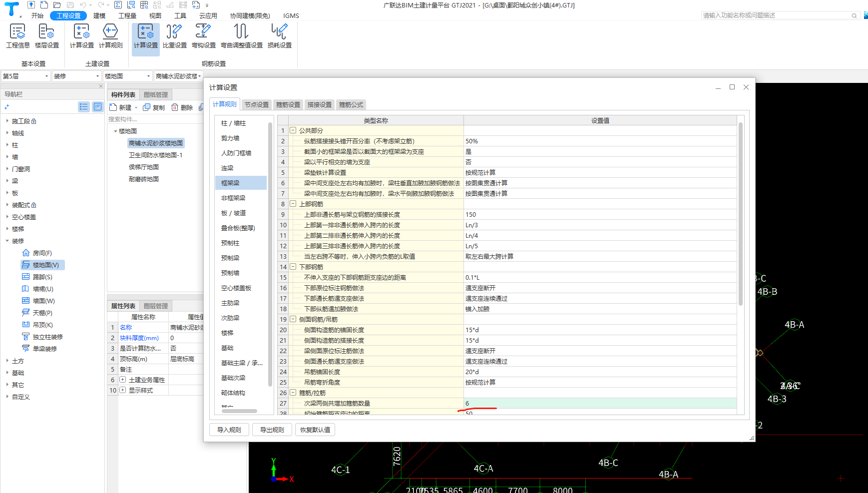
Task: Click 新建 in component list toolbar
Action: click(121, 107)
